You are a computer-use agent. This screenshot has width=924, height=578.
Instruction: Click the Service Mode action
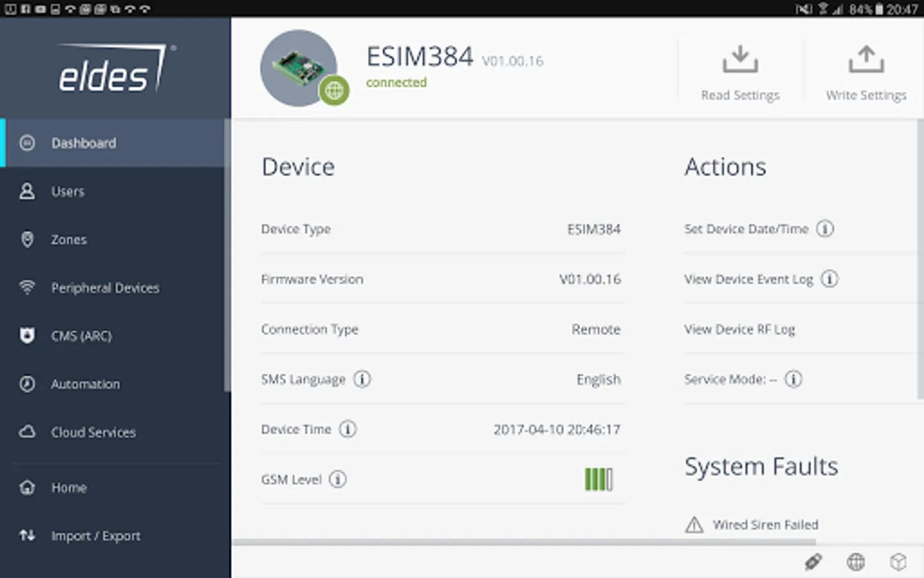tap(730, 379)
